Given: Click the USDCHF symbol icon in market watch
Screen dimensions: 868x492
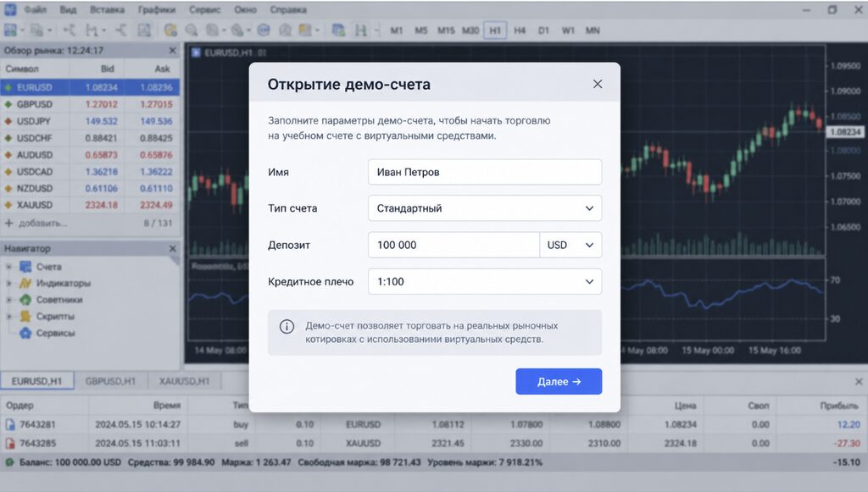Looking at the screenshot, I should click(8, 138).
